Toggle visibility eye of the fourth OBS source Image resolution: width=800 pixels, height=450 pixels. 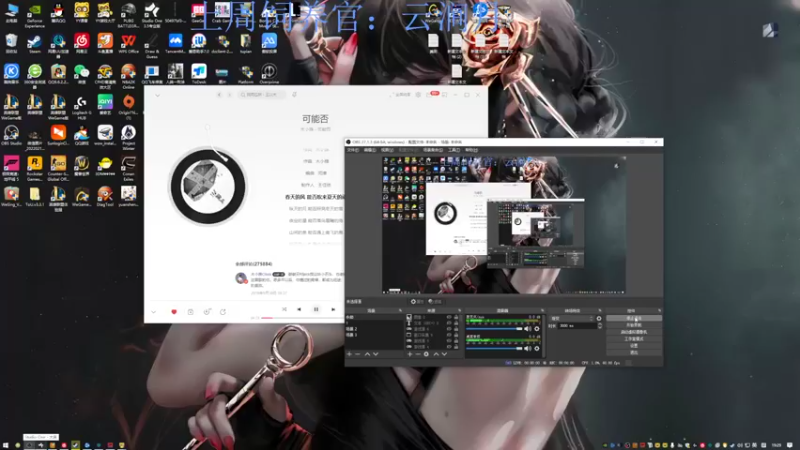(x=449, y=335)
